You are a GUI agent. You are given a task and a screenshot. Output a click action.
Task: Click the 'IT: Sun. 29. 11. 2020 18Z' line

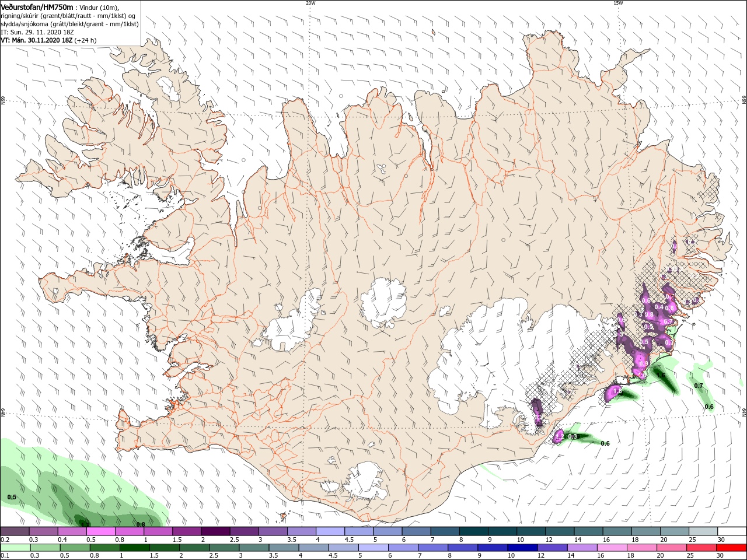tap(37, 32)
